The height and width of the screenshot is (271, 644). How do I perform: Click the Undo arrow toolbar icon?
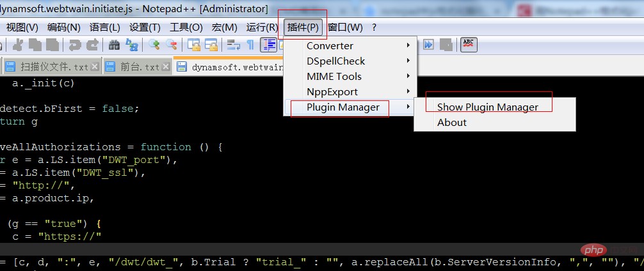75,44
